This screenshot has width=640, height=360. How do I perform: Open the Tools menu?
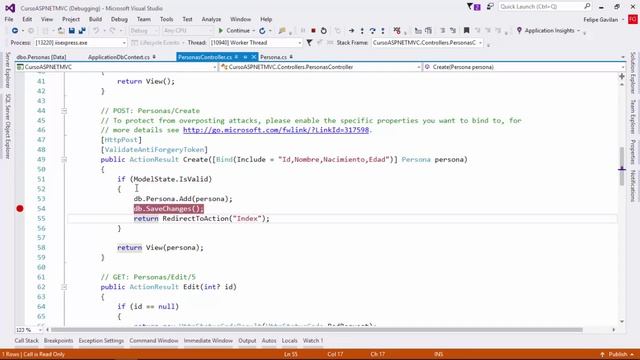[x=166, y=19]
